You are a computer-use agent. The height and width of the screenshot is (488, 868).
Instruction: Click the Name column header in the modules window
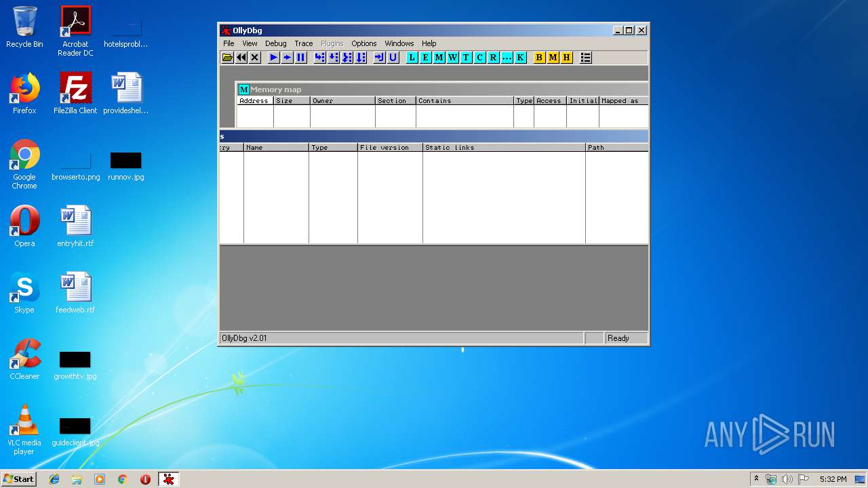(276, 147)
